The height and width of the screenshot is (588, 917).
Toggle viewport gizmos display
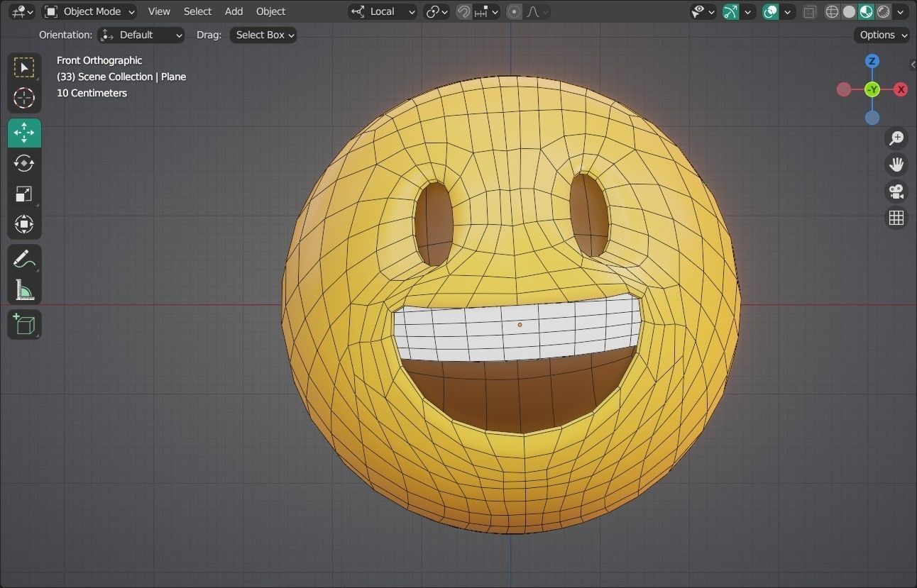pos(730,11)
